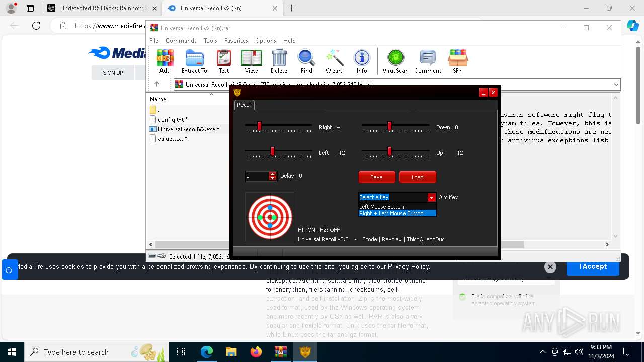This screenshot has height=362, width=644.
Task: Click the Left recoil slider handle
Action: [x=273, y=151]
